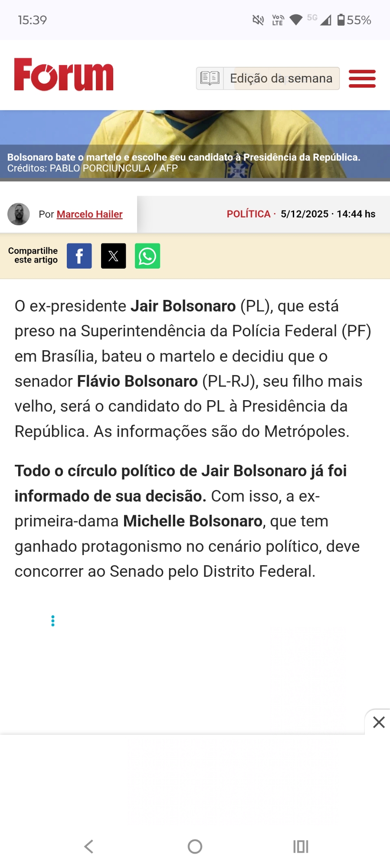Open Android recent apps
Viewport: 390px width, 868px height.
click(x=301, y=846)
